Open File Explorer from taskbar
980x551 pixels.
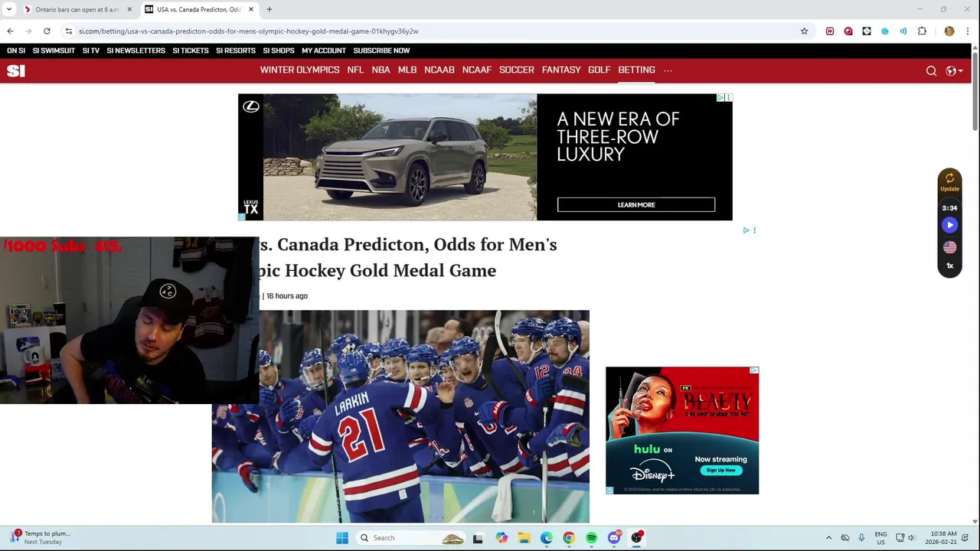pos(524,538)
